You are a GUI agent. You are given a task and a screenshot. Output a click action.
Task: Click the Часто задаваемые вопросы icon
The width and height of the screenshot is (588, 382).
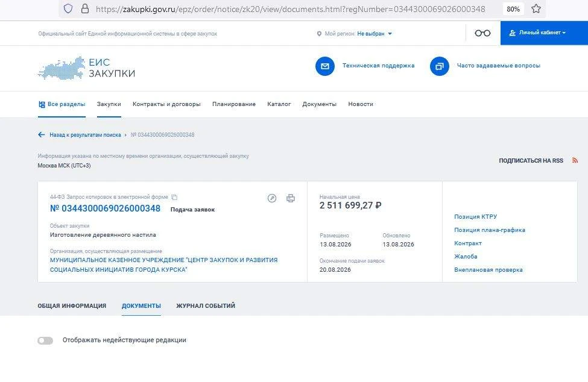[440, 66]
